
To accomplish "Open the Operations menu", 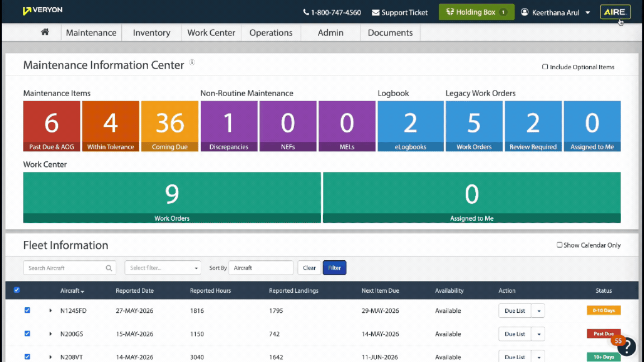I will tap(271, 32).
